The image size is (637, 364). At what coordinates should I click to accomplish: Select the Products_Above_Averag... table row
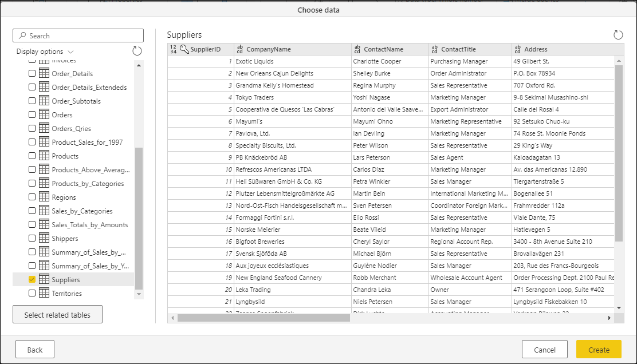tap(73, 169)
